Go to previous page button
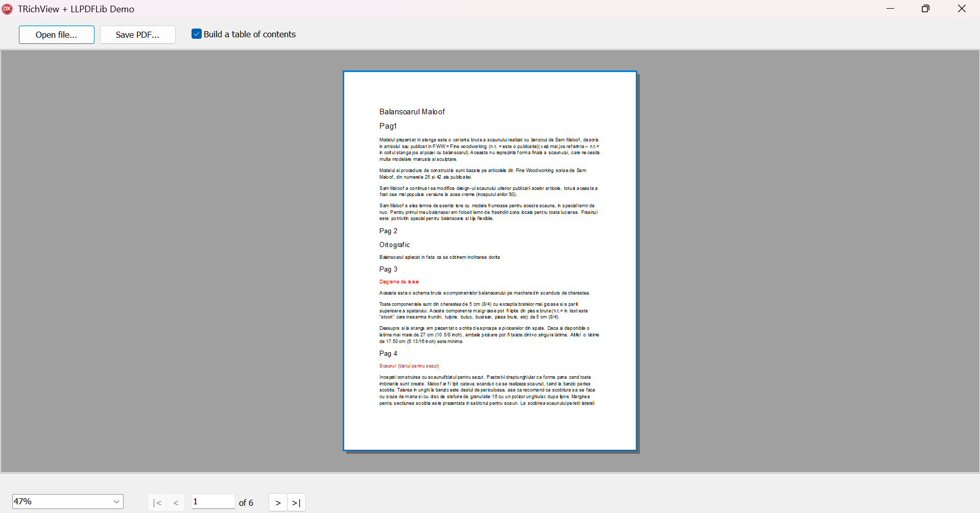Screen dimensions: 980x513 (x=176, y=503)
